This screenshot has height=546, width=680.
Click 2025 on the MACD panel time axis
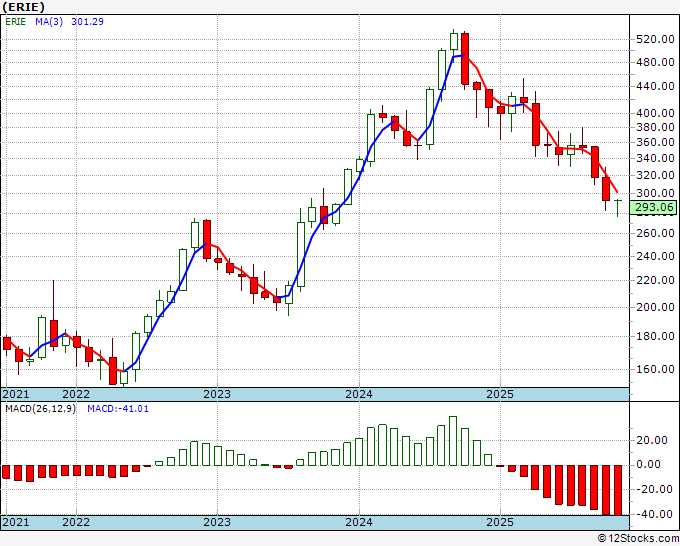pos(500,522)
